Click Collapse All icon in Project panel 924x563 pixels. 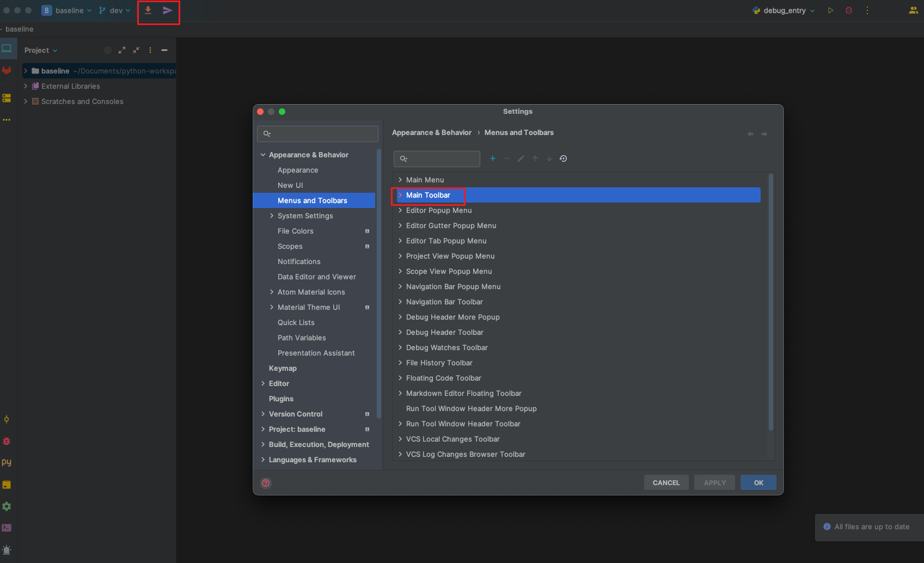click(136, 50)
